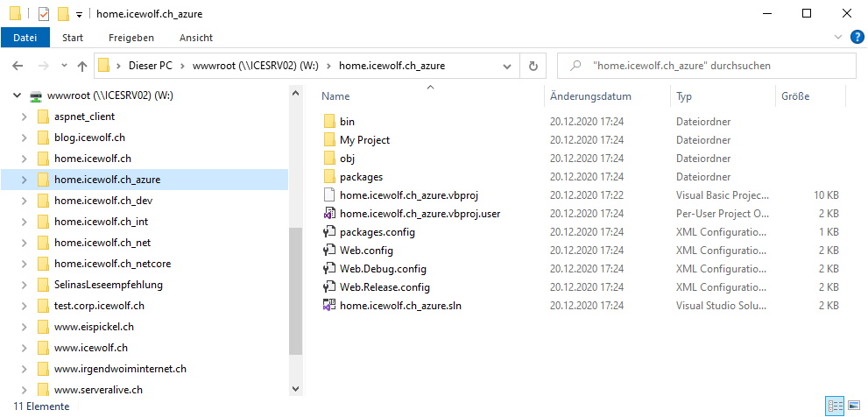868x417 pixels.
Task: Collapse the wwwroot network drive tree node
Action: (17, 95)
